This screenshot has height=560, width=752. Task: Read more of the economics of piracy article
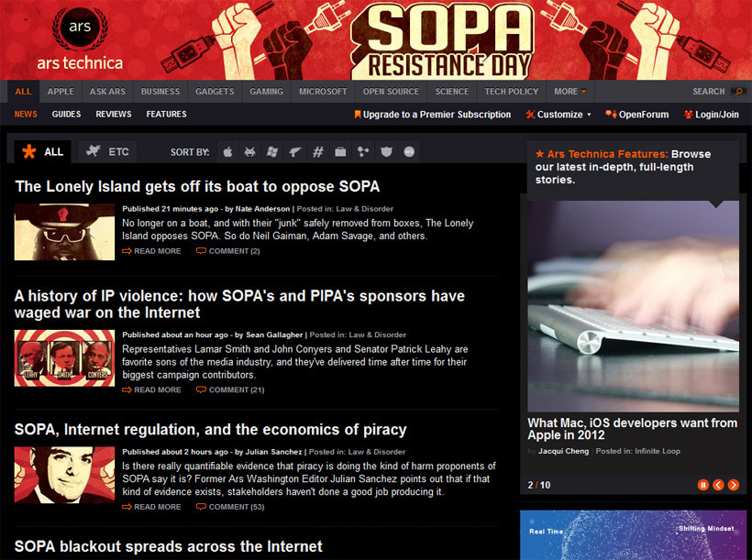(x=151, y=507)
